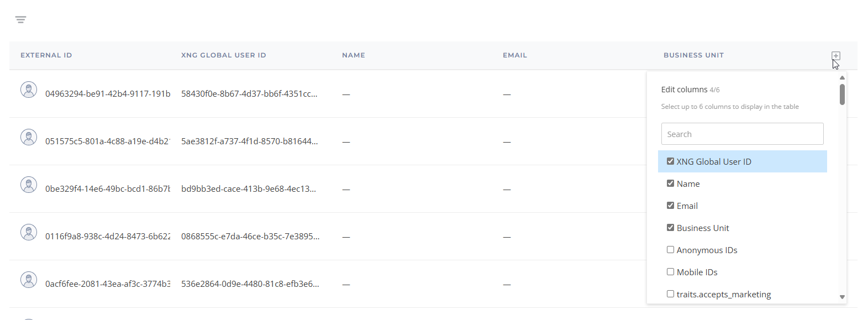
Task: Select global ID 0868555c-e7da-46ce-b35c-7e3895
Action: click(250, 237)
